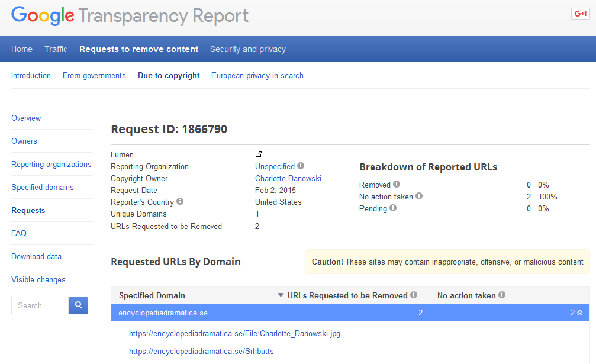Click info icon in URLs Requested column header

click(x=414, y=295)
